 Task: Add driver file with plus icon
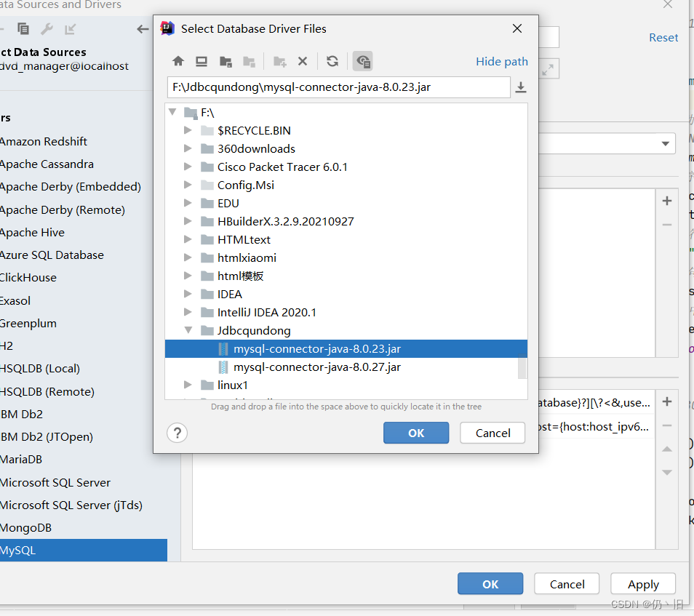tap(667, 201)
